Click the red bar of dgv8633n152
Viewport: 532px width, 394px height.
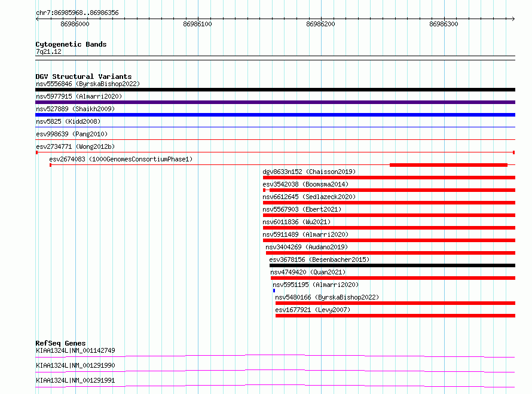pyautogui.click(x=389, y=178)
